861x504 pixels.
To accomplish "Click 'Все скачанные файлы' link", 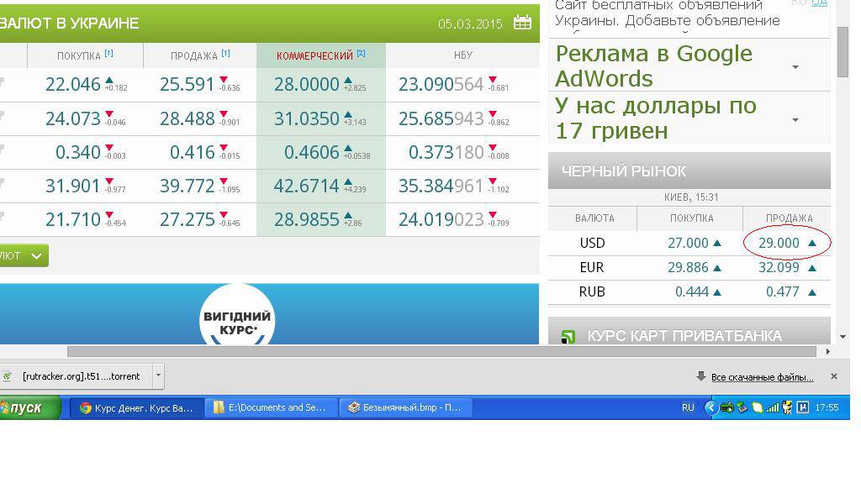I will click(x=762, y=377).
